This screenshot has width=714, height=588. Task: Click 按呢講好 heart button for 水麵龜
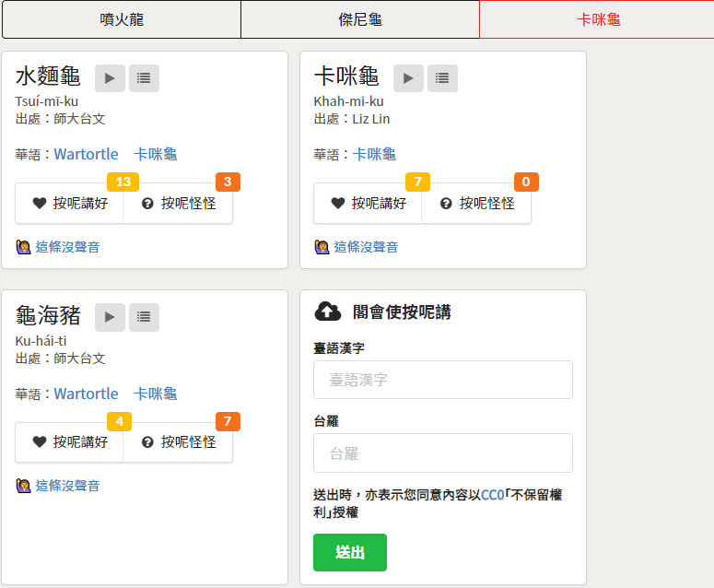point(69,203)
